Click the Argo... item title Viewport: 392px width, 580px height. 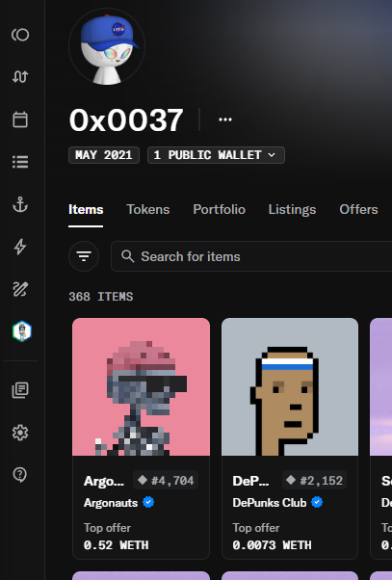click(104, 481)
